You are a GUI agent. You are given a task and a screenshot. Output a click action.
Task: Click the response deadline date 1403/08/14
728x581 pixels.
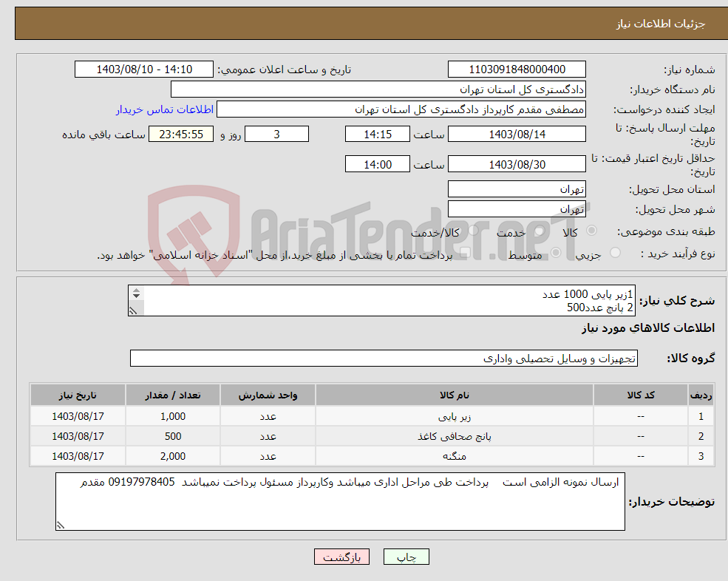click(x=517, y=135)
